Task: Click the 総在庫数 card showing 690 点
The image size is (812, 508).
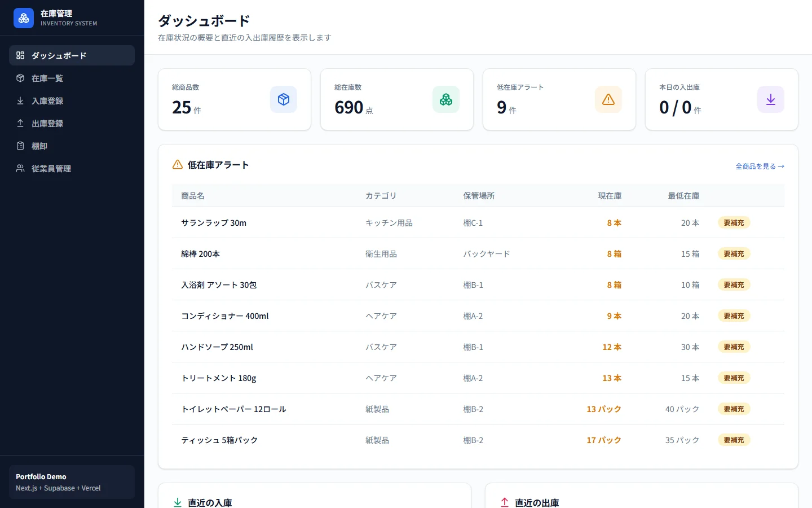Action: 397,99
